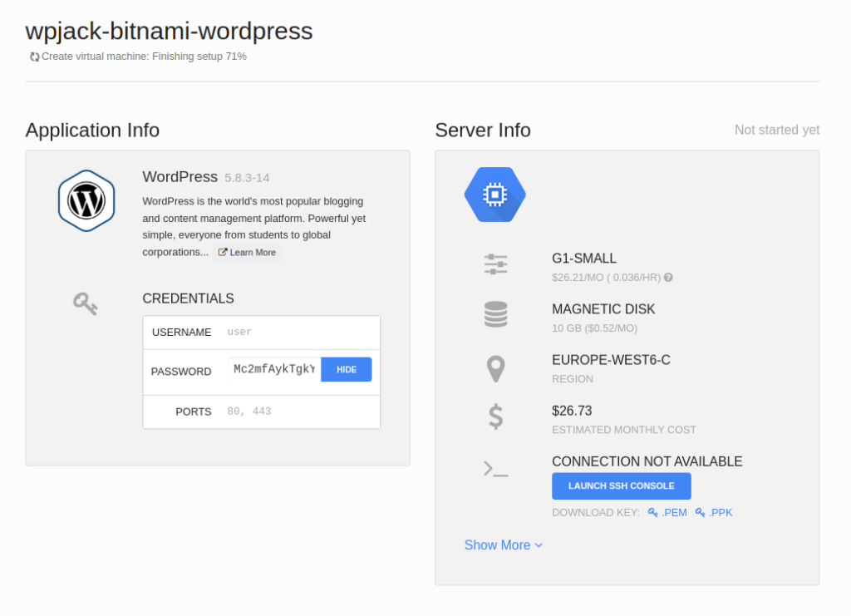Open the Learn More link

click(x=248, y=253)
